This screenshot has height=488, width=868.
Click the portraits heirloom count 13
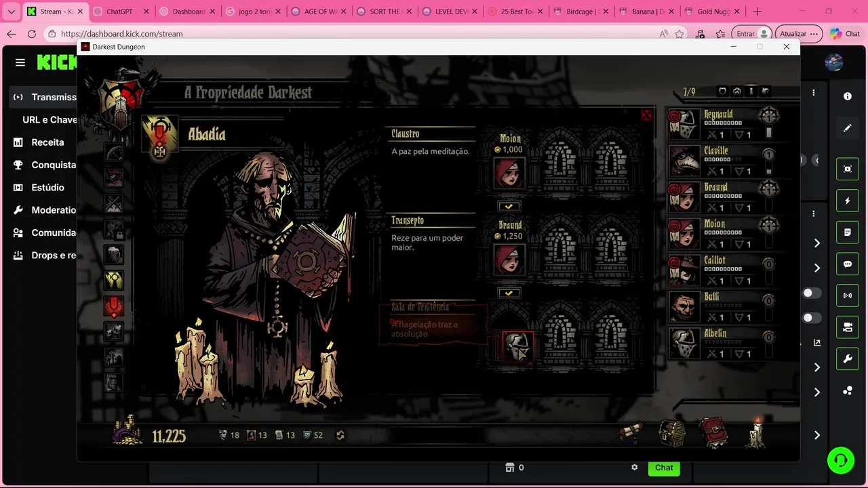[x=257, y=435]
